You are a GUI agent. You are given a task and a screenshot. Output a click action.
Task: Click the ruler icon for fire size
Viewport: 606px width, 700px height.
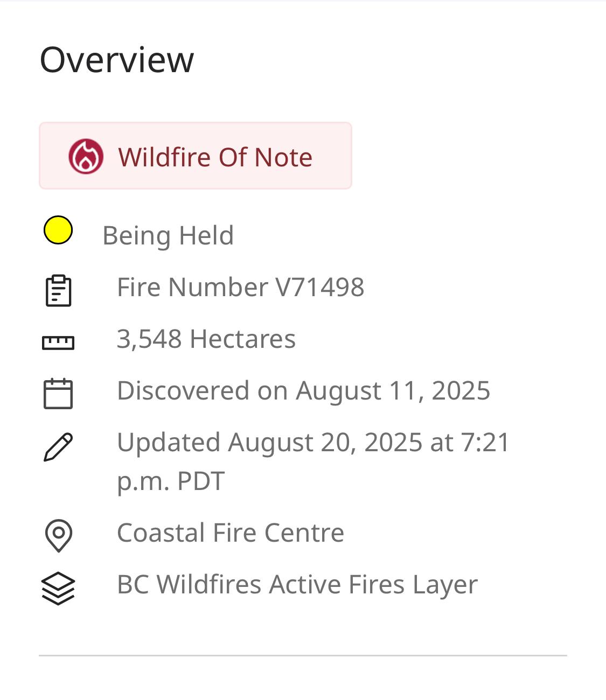[x=58, y=342]
